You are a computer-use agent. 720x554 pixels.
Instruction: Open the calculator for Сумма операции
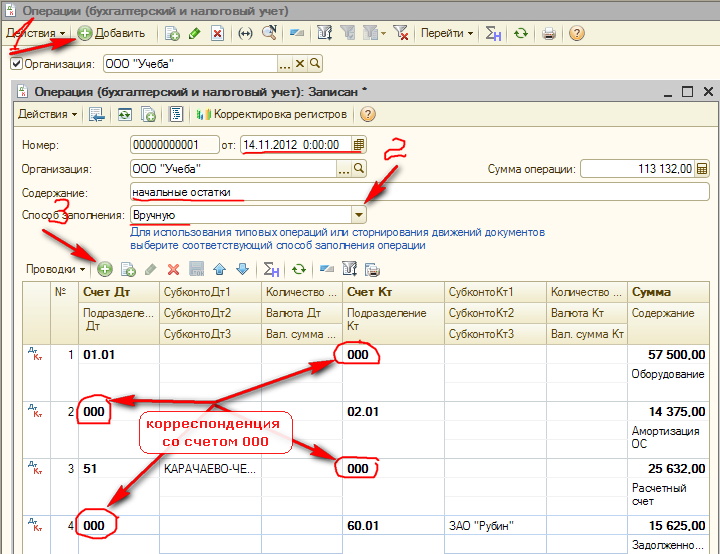(702, 169)
